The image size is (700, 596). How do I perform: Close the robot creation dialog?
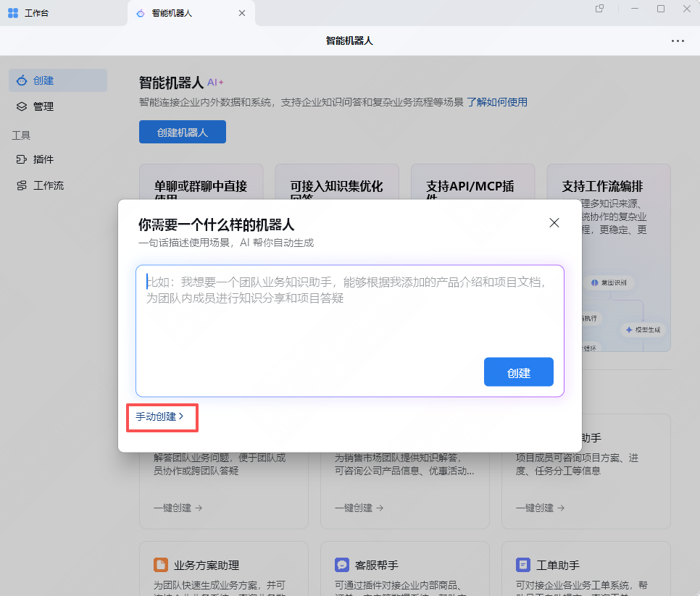coord(554,222)
